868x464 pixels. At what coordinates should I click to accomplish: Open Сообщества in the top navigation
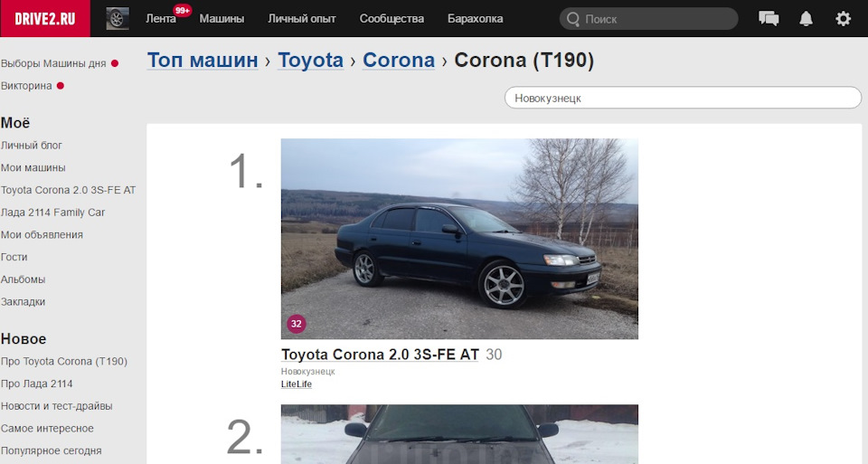[x=392, y=19]
